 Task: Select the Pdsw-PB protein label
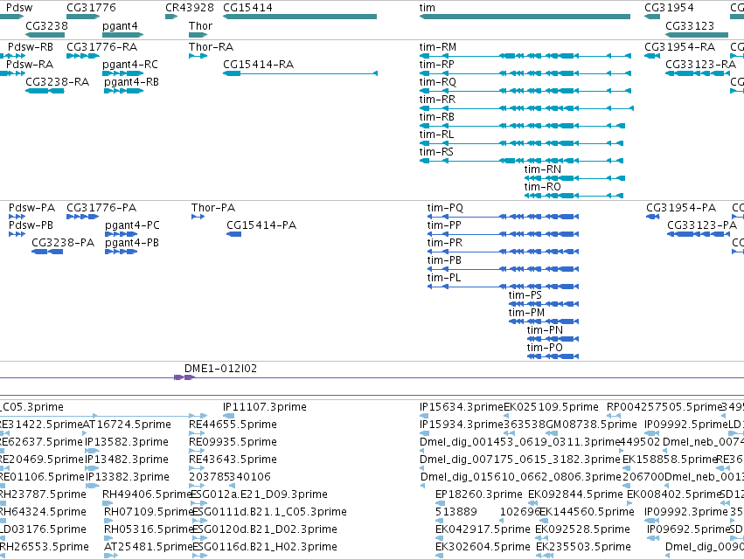pyautogui.click(x=31, y=225)
